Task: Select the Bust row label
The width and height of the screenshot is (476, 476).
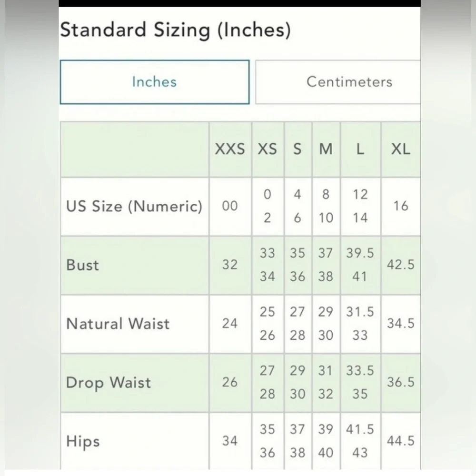Action: click(x=83, y=265)
